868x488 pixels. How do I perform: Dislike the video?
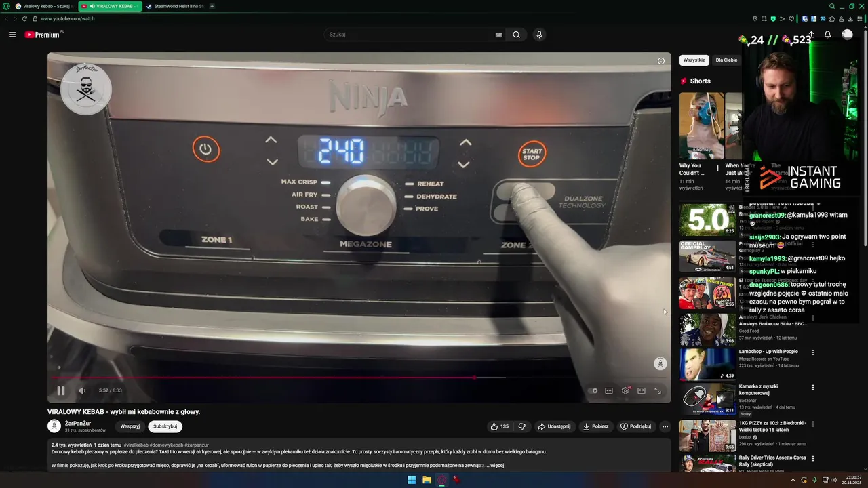coord(521,426)
